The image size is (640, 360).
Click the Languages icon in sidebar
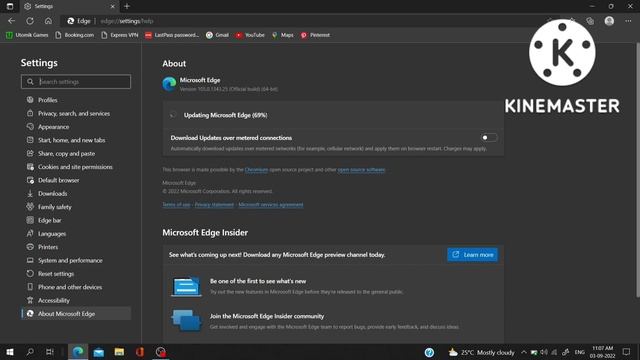click(30, 233)
